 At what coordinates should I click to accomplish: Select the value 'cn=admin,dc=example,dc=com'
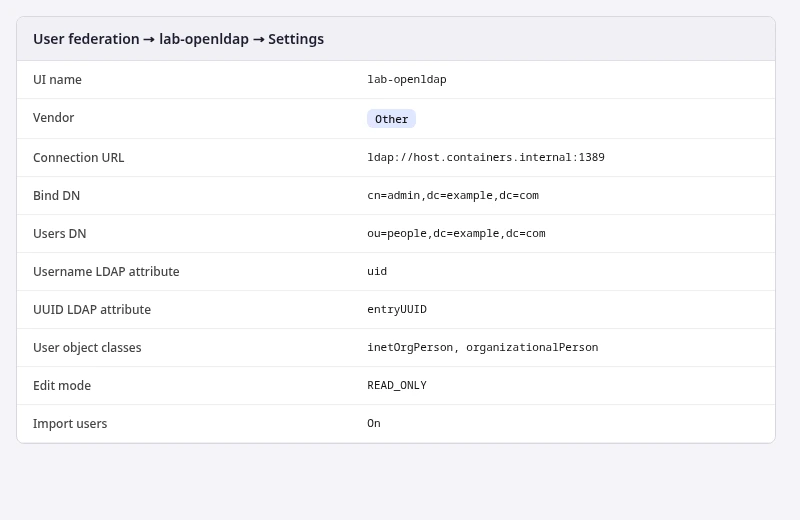pos(453,195)
